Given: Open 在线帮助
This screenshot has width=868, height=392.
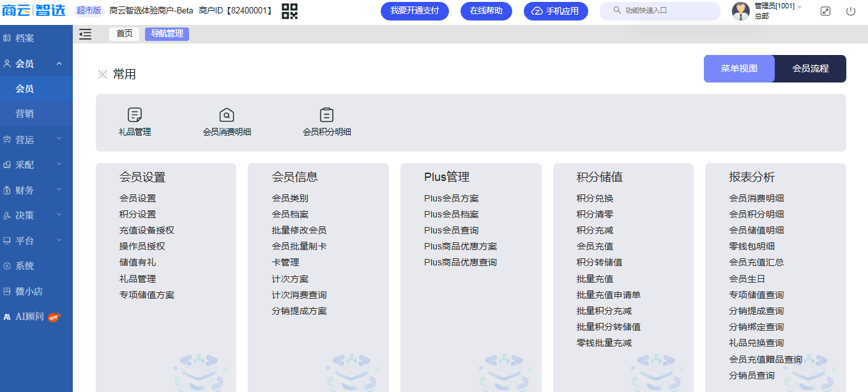Looking at the screenshot, I should [486, 11].
